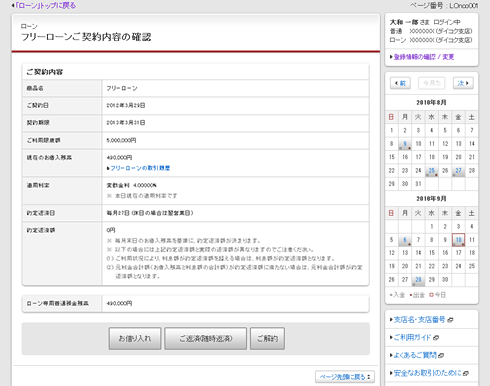Screen dimensions: 490x386
Task: Click the お借り入れ button
Action: pyautogui.click(x=135, y=338)
